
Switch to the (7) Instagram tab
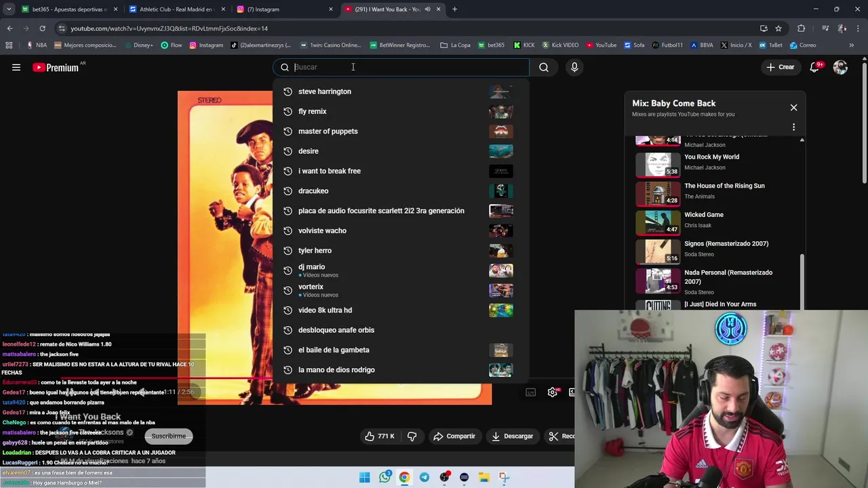285,9
